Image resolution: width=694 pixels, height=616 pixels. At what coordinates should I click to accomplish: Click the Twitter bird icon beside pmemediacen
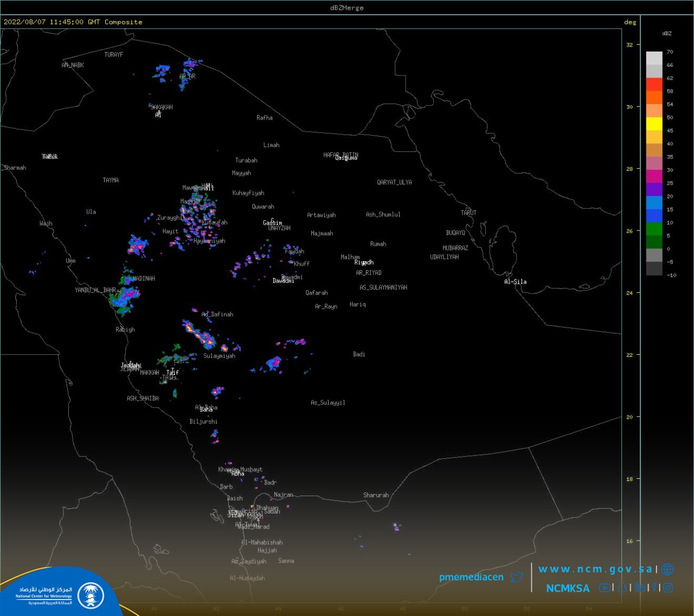(x=517, y=577)
